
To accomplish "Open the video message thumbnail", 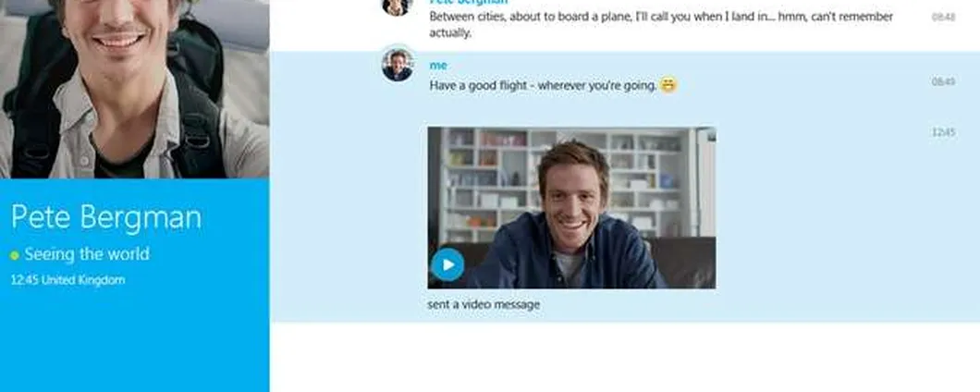I will [572, 208].
